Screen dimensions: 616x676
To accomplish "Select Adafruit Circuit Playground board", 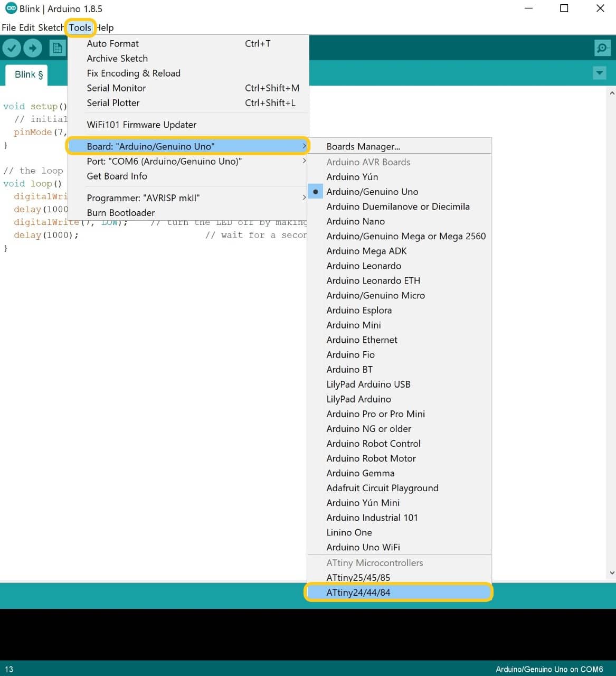I will [399, 487].
